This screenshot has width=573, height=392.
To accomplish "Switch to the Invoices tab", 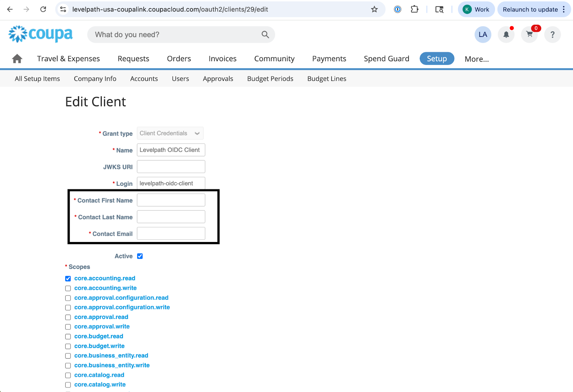I will [222, 59].
